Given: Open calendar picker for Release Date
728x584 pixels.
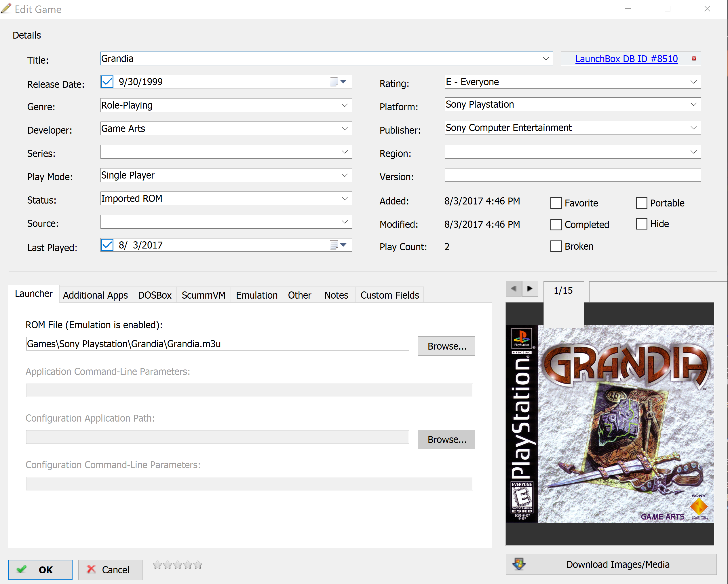Looking at the screenshot, I should click(x=338, y=82).
